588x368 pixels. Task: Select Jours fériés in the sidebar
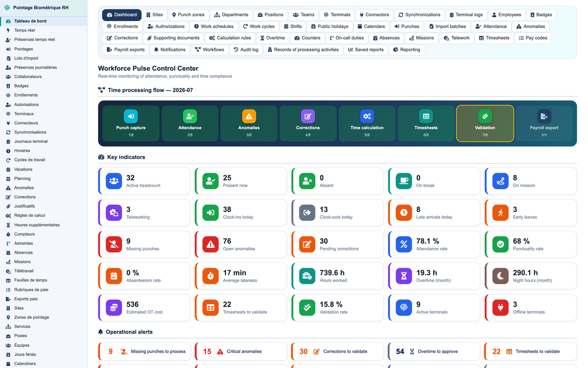(x=44, y=354)
